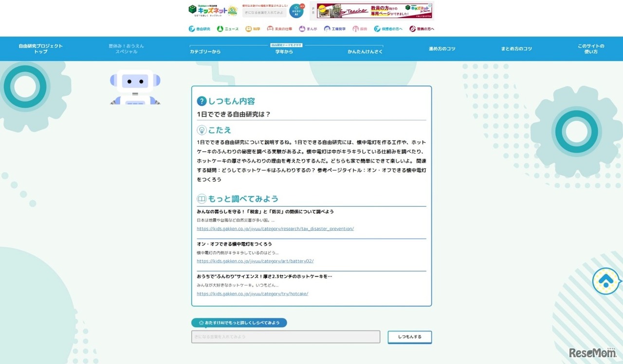
Task: Click snippet 懐中電灯の内側がキラキラしているのはどう
Action: (x=238, y=253)
